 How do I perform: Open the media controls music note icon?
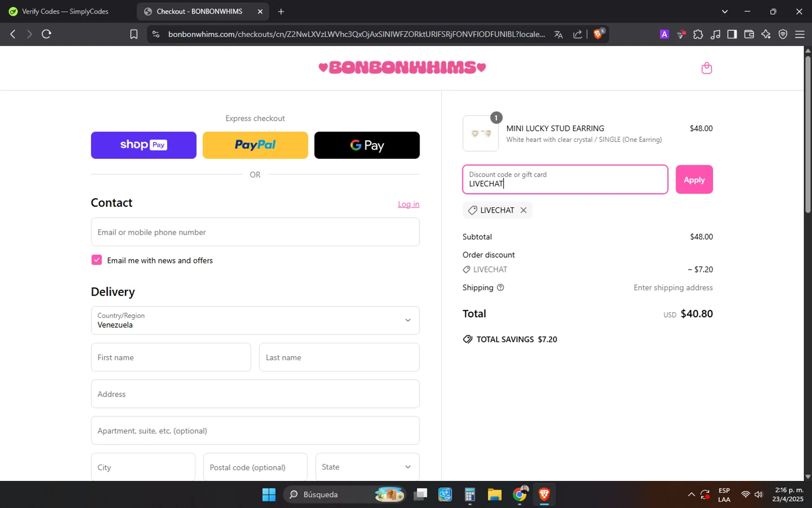(x=716, y=34)
